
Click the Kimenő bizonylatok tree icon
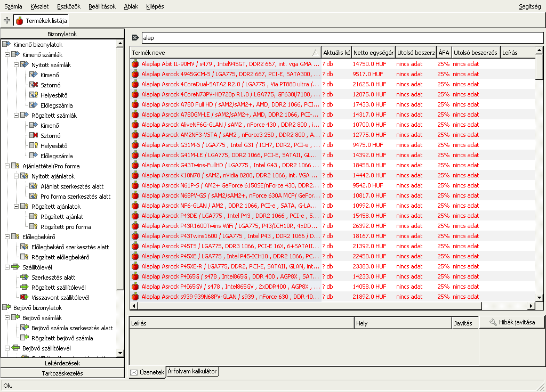tap(6, 44)
